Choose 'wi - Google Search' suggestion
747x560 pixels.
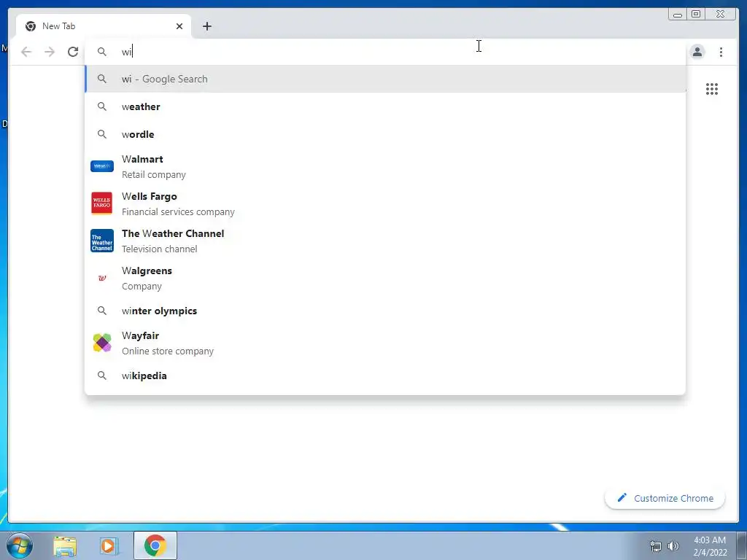pos(385,79)
